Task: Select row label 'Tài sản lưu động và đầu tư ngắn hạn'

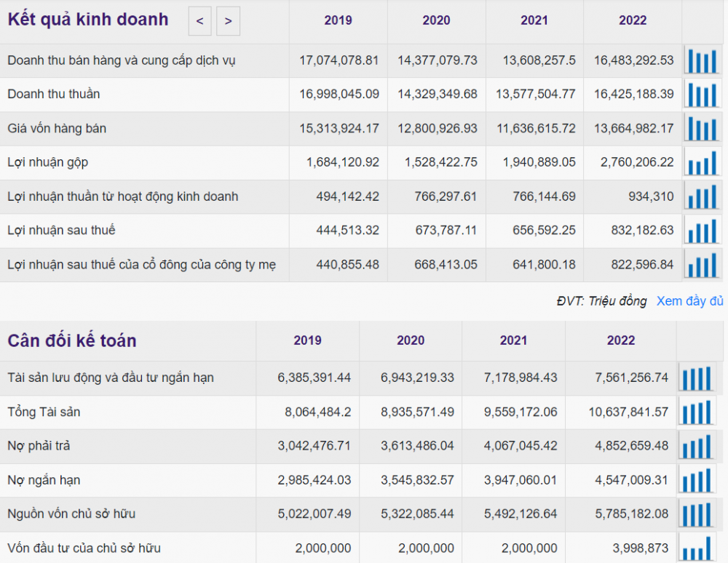Action: pos(111,378)
